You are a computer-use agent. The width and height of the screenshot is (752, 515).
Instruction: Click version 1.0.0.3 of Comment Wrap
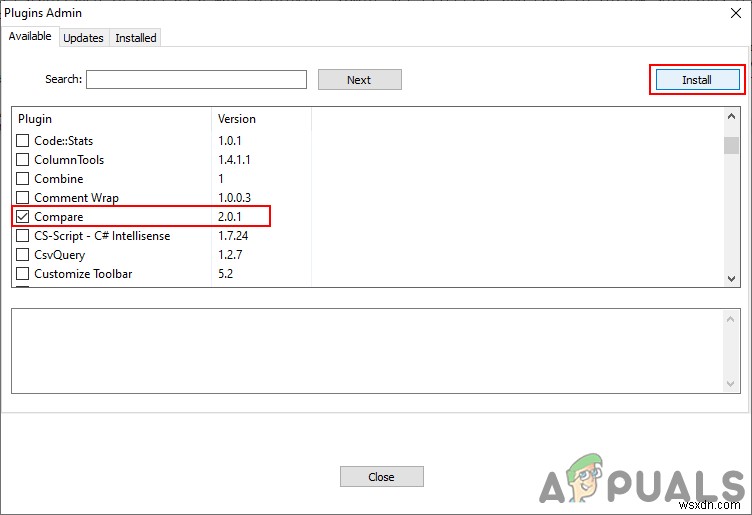tap(235, 198)
